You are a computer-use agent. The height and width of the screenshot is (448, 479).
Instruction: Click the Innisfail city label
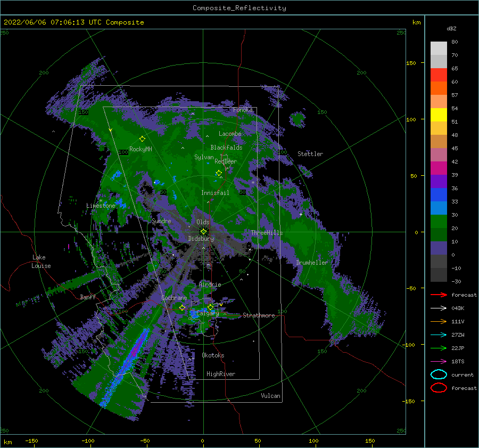[215, 193]
